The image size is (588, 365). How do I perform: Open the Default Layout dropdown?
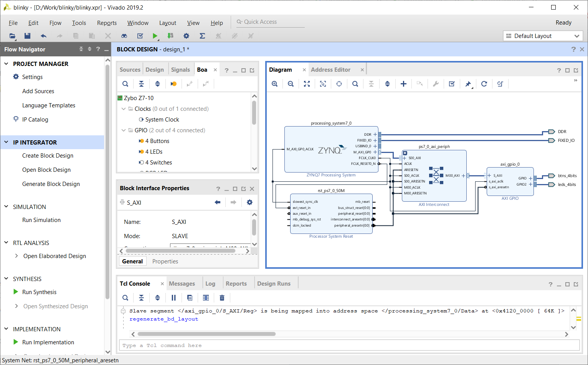pyautogui.click(x=543, y=36)
